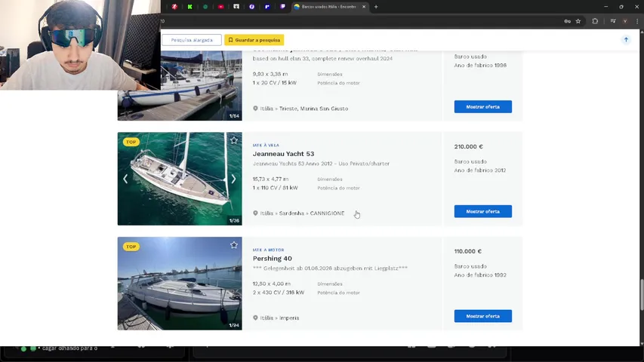Go to previous photo of Jeanneau Yacht 53
This screenshot has height=362, width=644.
[125, 179]
